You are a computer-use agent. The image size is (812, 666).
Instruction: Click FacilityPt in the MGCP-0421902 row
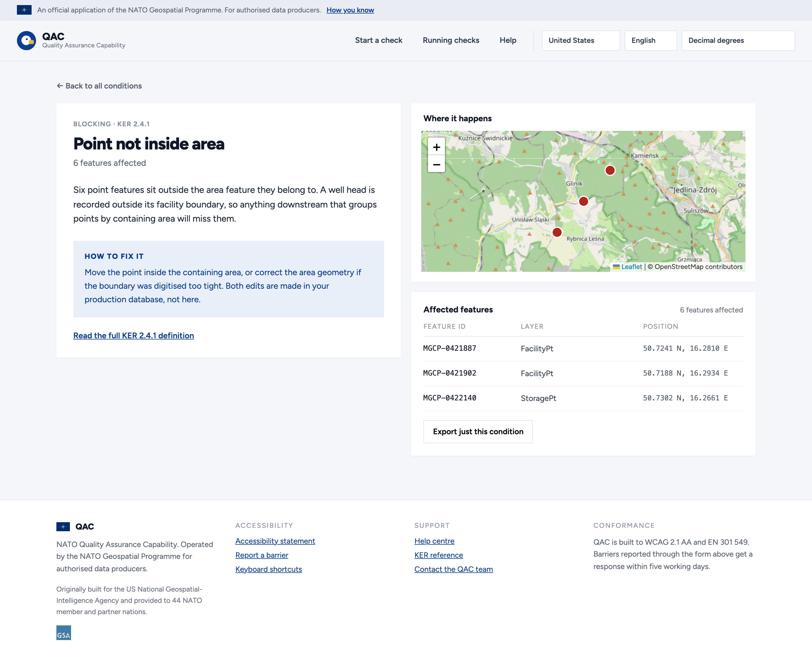pos(537,374)
